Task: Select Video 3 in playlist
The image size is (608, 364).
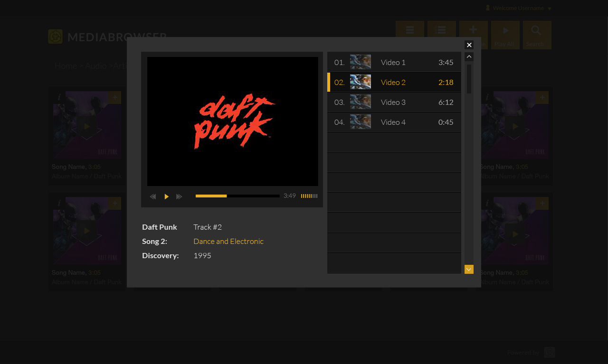Action: [x=394, y=102]
